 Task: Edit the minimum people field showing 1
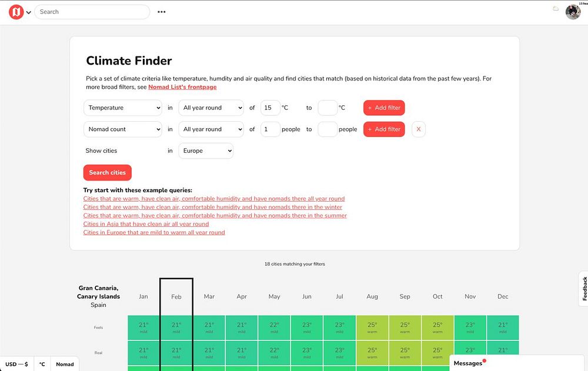click(x=270, y=129)
